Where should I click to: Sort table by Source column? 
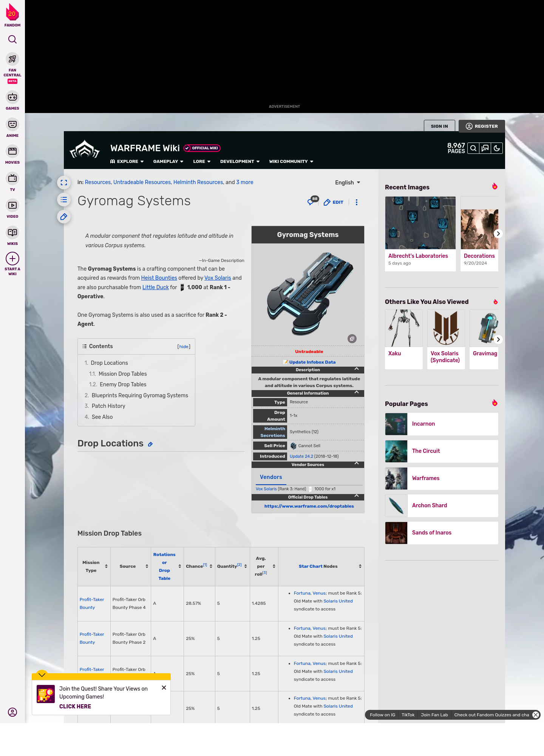tap(131, 566)
